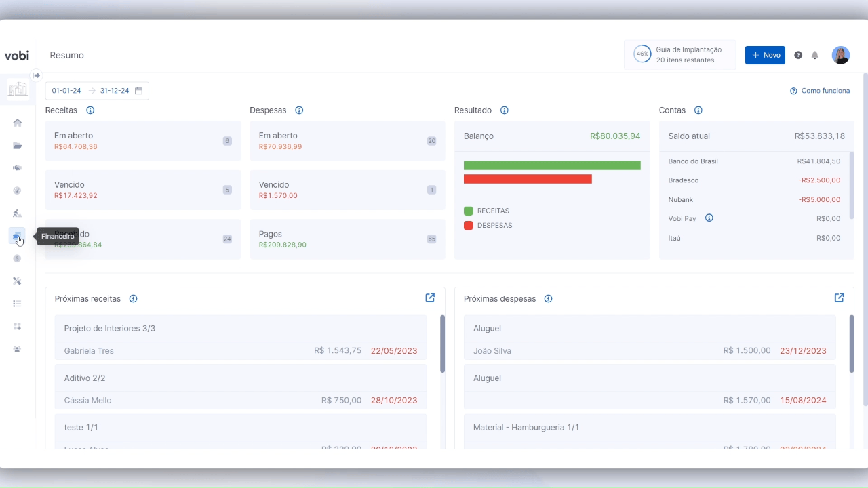Click the vobi logo

(x=17, y=56)
